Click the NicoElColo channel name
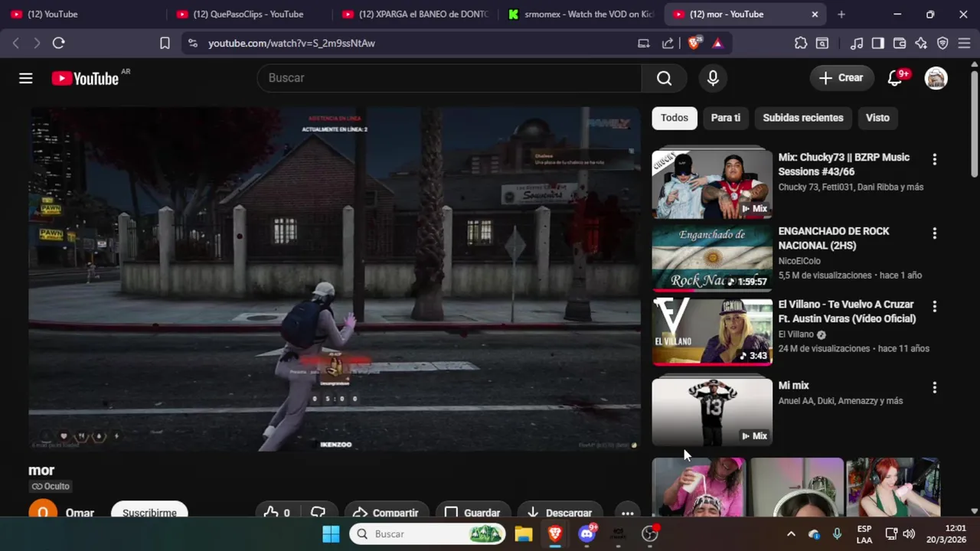Image resolution: width=980 pixels, height=551 pixels. [799, 261]
